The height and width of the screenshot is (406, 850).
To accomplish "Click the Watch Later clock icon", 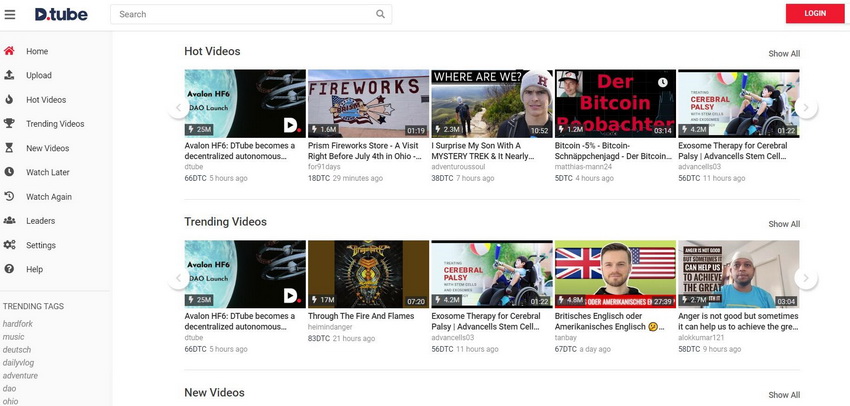I will pyautogui.click(x=9, y=172).
